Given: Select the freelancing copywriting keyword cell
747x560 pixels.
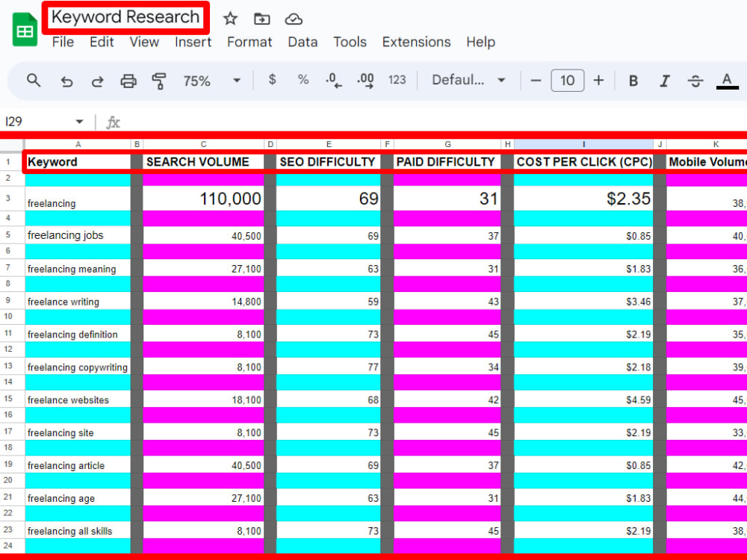Looking at the screenshot, I should click(78, 367).
